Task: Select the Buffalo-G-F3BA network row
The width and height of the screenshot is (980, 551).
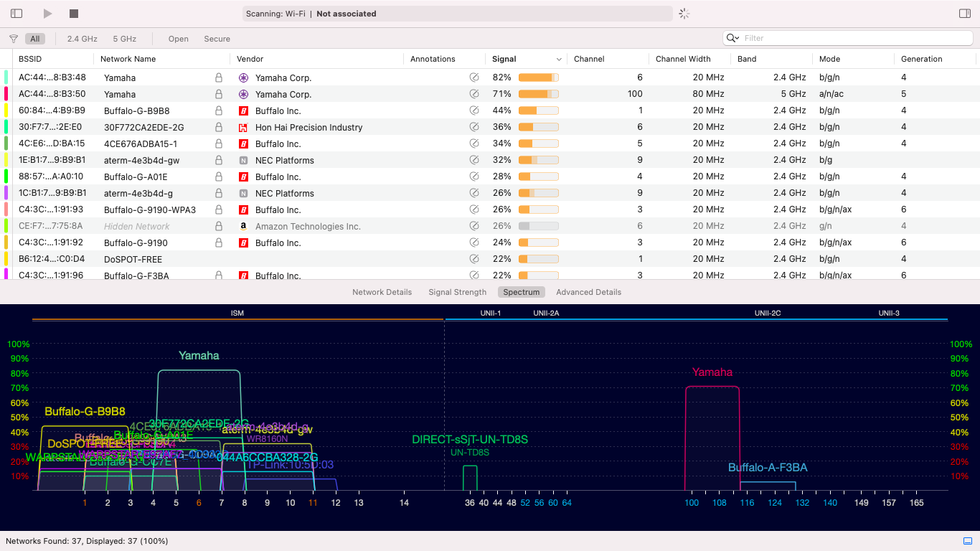Action: point(490,274)
